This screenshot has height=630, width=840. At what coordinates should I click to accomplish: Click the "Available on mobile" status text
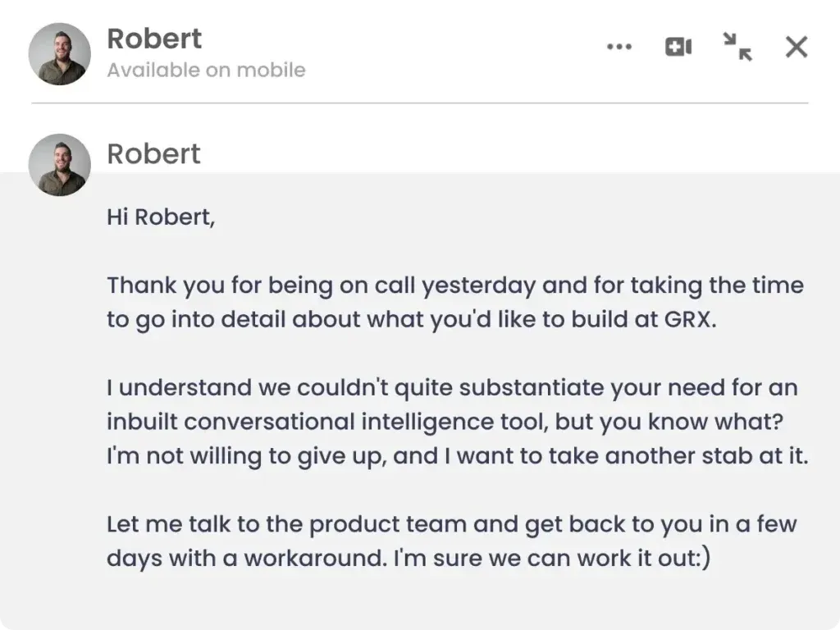click(206, 71)
